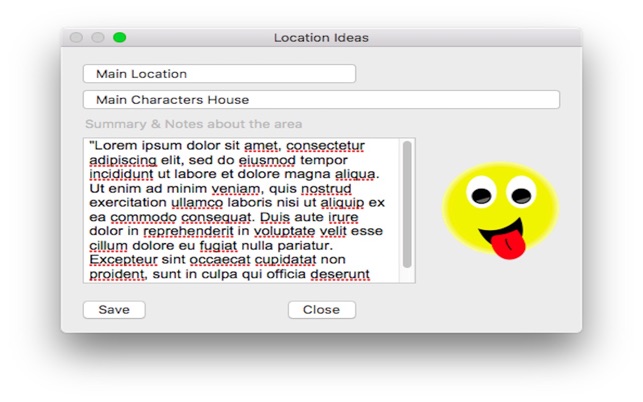Click the word proident in the notes
Image resolution: width=643 pixels, height=402 pixels.
coord(118,274)
